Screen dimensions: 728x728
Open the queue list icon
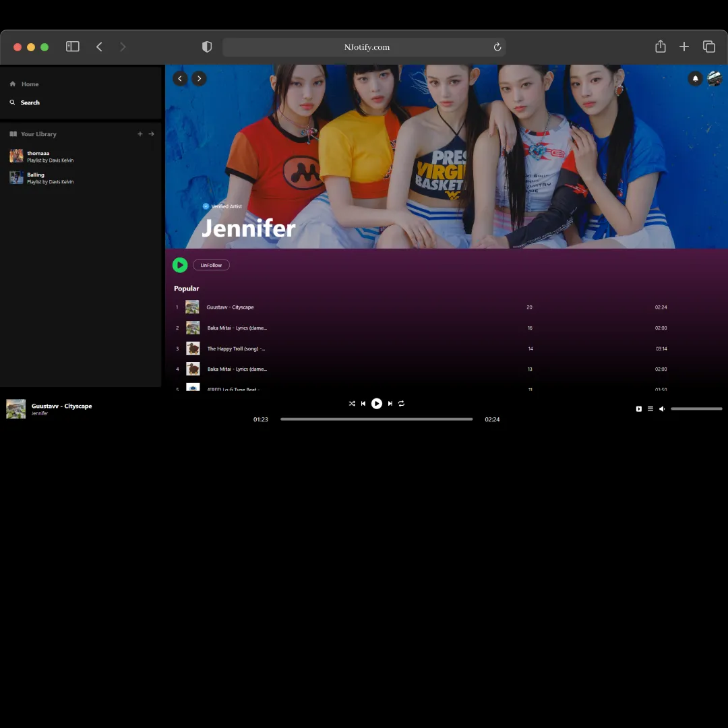coord(650,409)
